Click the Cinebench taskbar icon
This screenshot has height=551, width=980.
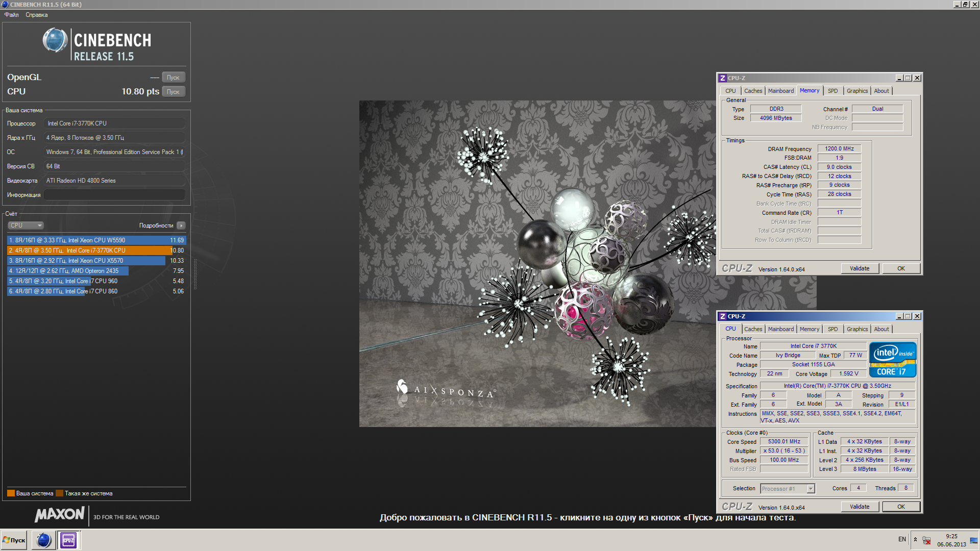pyautogui.click(x=44, y=540)
